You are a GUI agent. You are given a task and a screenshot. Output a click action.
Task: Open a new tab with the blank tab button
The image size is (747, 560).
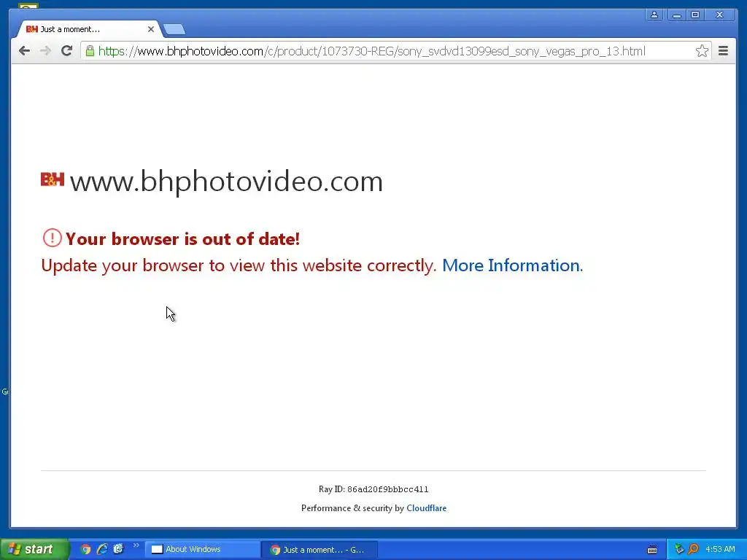tap(174, 29)
